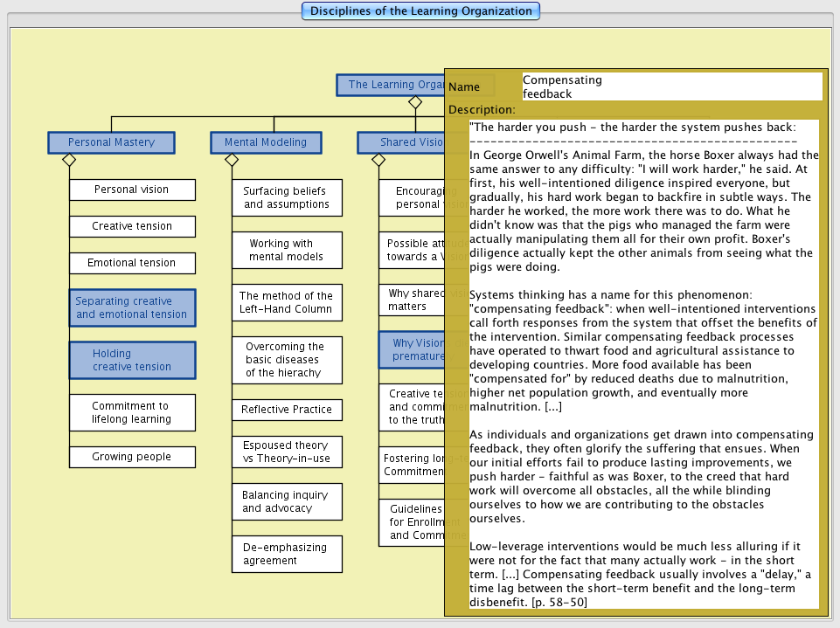Select the highlighted Holding creative tension box
Image resolution: width=840 pixels, height=628 pixels.
[132, 360]
